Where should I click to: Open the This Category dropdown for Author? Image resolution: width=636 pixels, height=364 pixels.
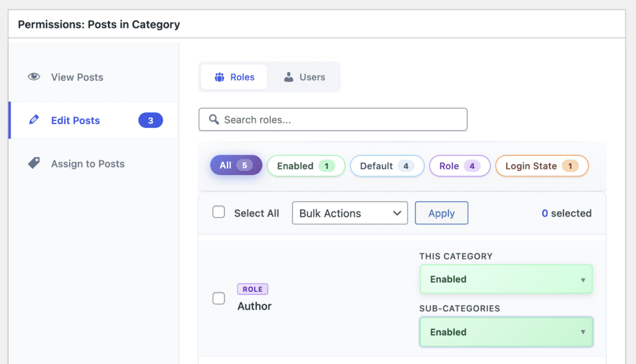(x=506, y=279)
